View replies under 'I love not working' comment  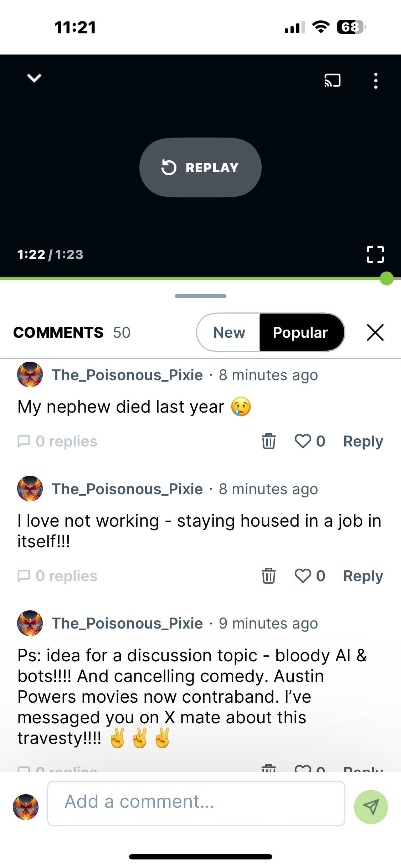(x=58, y=576)
